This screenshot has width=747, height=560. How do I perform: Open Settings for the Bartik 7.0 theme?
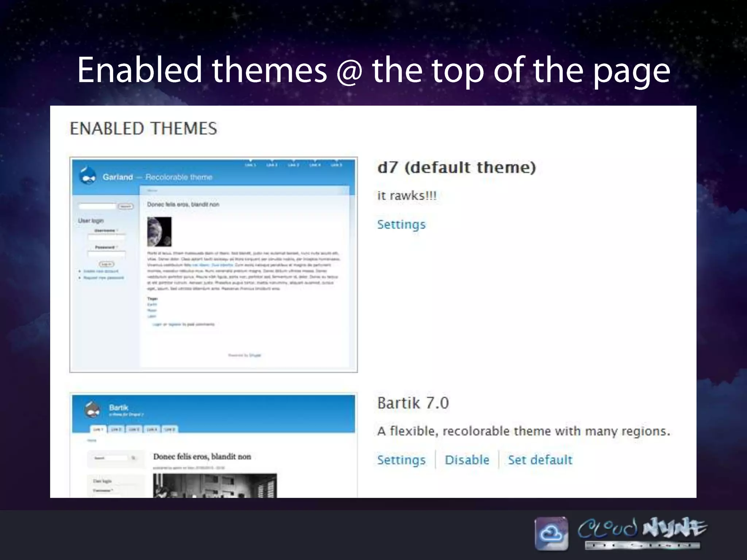point(401,460)
